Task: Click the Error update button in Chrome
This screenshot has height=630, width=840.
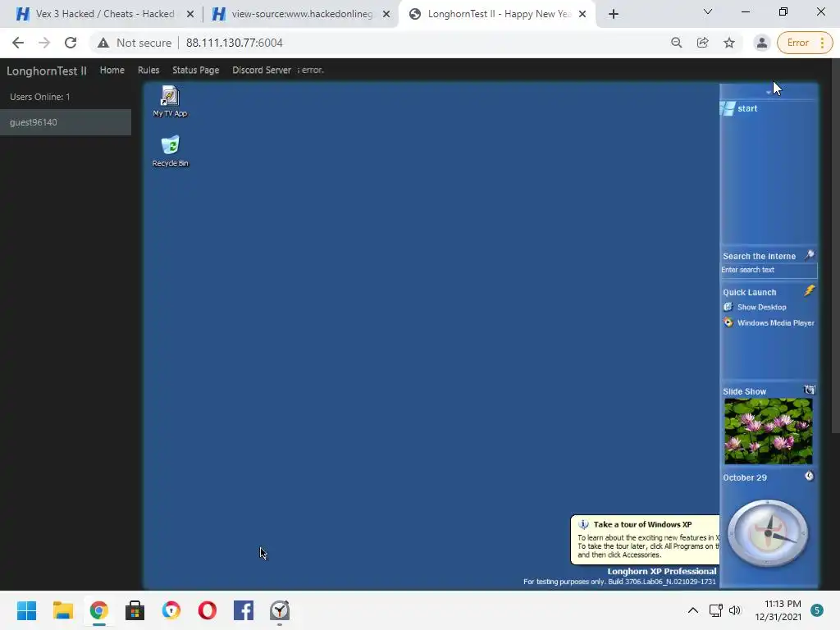Action: [805, 43]
